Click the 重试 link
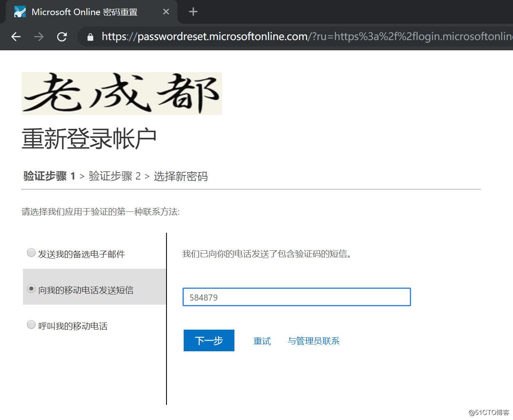Screen dimensions: 513x420 [262, 341]
